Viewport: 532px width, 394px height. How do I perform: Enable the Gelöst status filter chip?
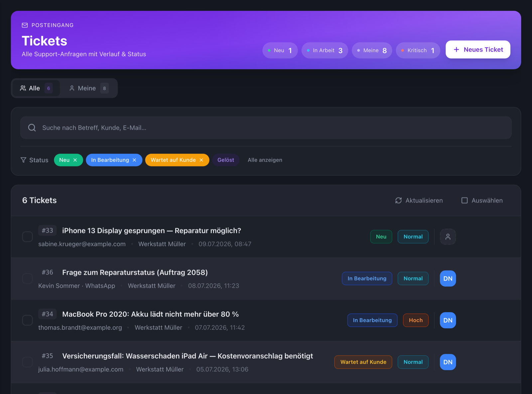(x=226, y=160)
